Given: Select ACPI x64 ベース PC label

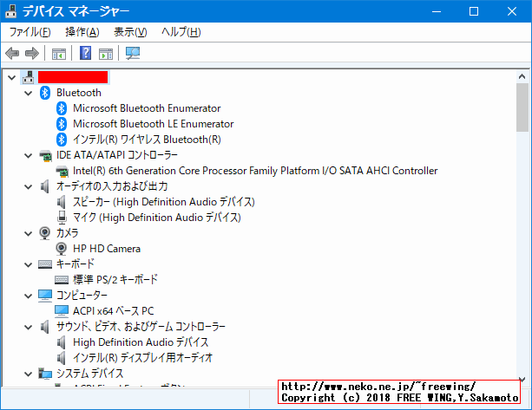Looking at the screenshot, I should [x=114, y=311].
